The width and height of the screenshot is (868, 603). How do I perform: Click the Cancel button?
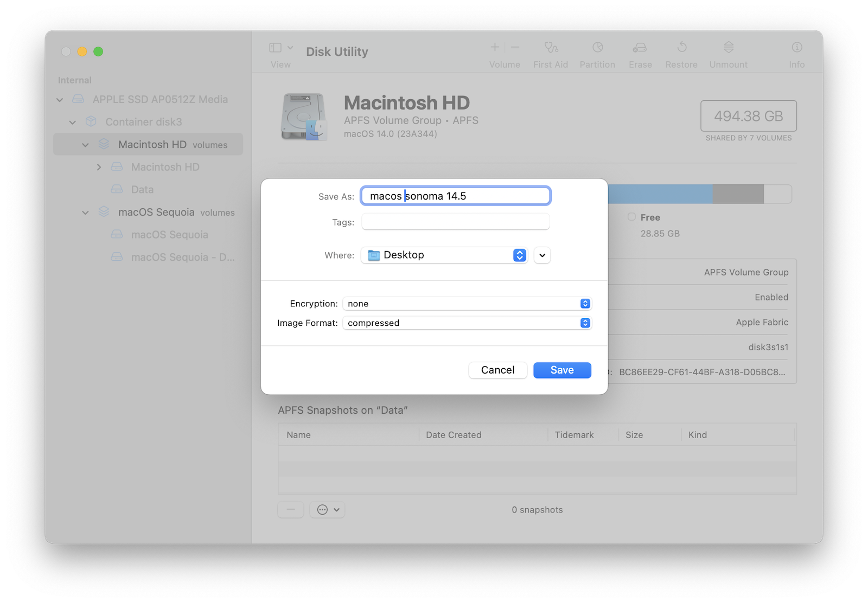tap(497, 370)
